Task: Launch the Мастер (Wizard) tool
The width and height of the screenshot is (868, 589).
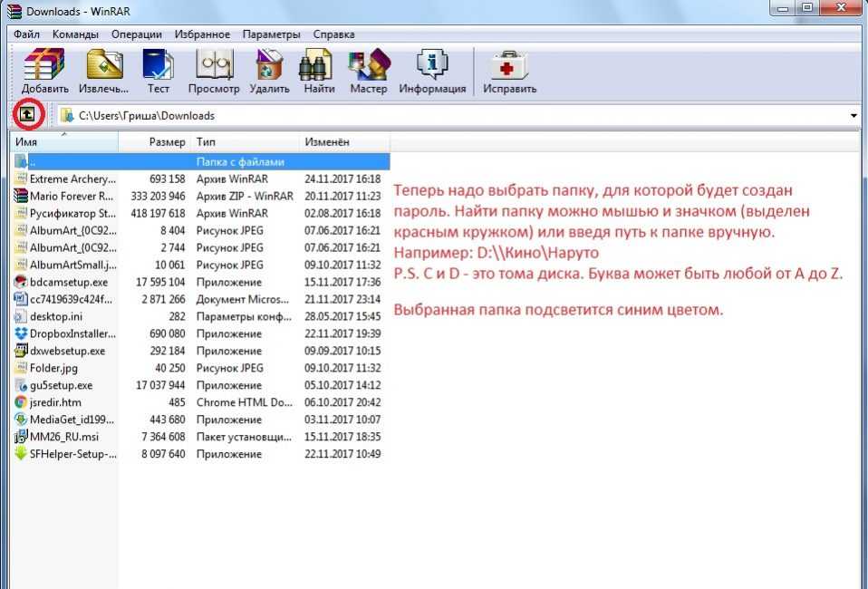Action: tap(368, 72)
